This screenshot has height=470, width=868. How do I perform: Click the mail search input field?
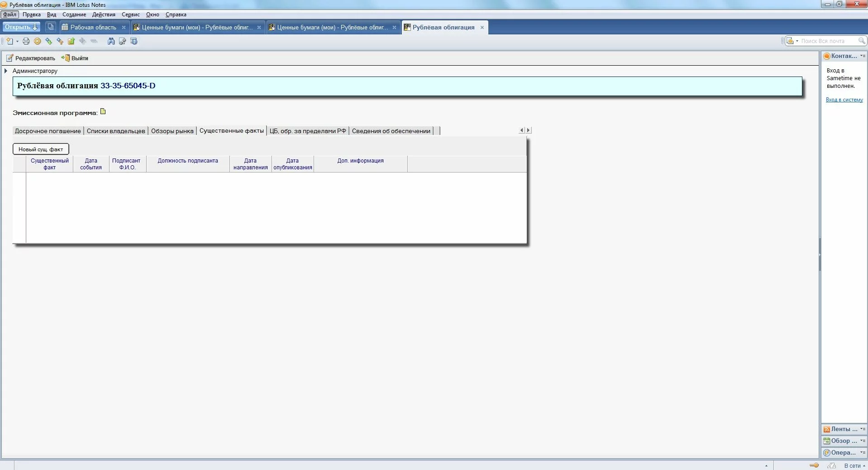coord(828,41)
